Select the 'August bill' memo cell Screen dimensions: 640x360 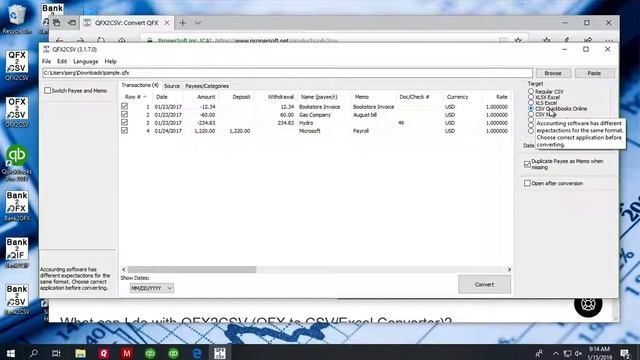[365, 115]
